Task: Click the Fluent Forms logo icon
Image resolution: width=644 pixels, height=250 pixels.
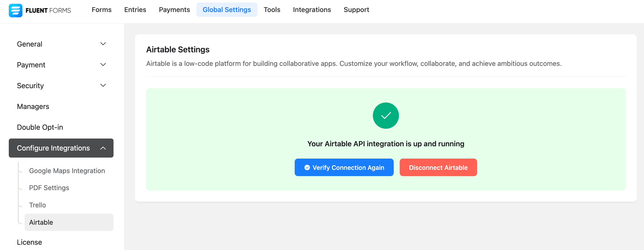Action: coord(16,10)
